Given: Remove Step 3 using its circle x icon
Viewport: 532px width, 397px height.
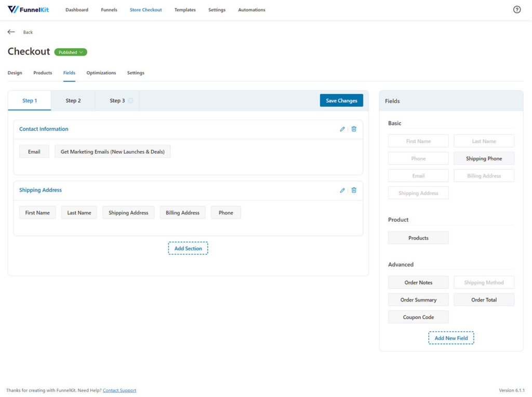Looking at the screenshot, I should [130, 100].
